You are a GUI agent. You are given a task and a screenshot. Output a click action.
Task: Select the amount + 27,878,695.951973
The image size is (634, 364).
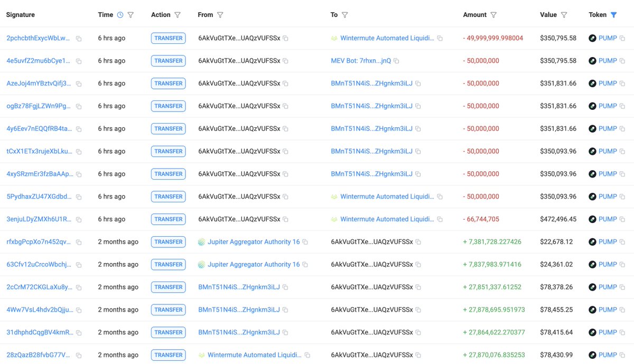click(x=494, y=310)
